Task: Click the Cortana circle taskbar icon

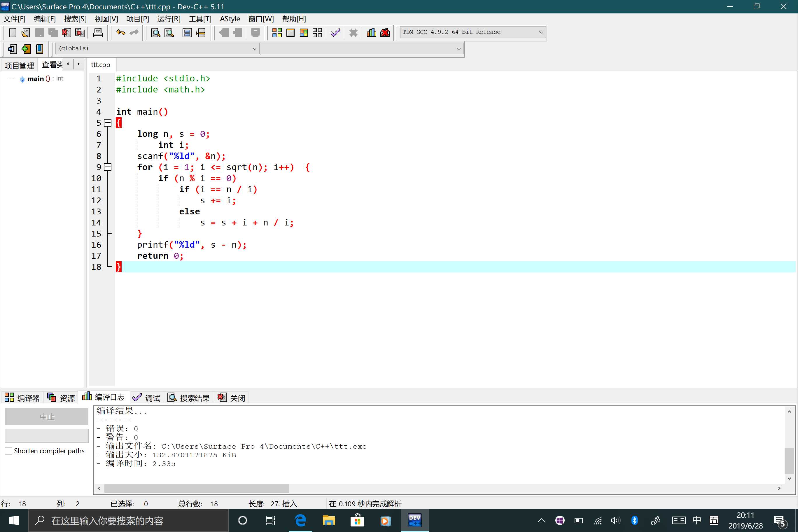Action: pyautogui.click(x=243, y=520)
